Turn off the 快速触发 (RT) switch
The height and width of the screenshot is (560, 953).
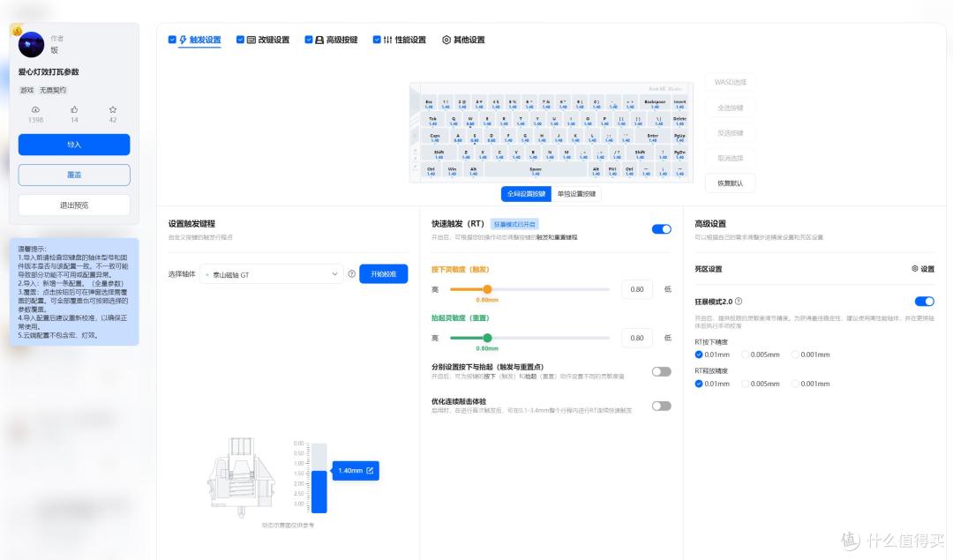(661, 229)
